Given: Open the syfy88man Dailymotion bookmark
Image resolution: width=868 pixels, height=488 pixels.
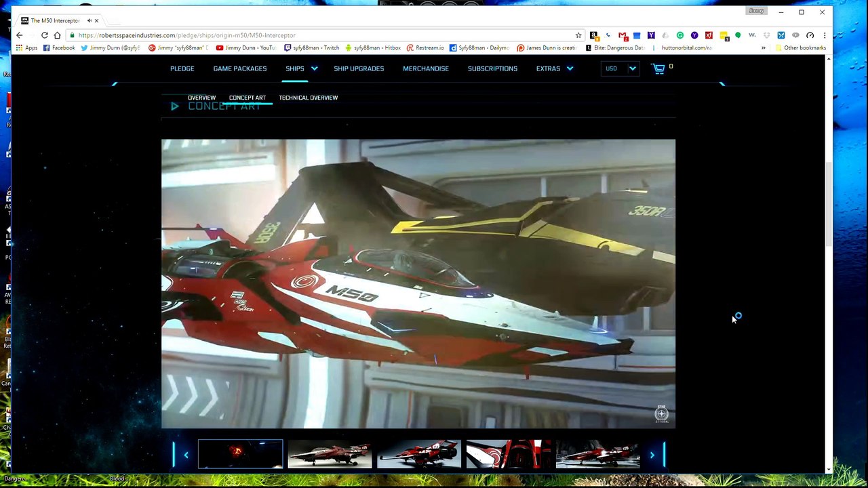Looking at the screenshot, I should tap(479, 48).
